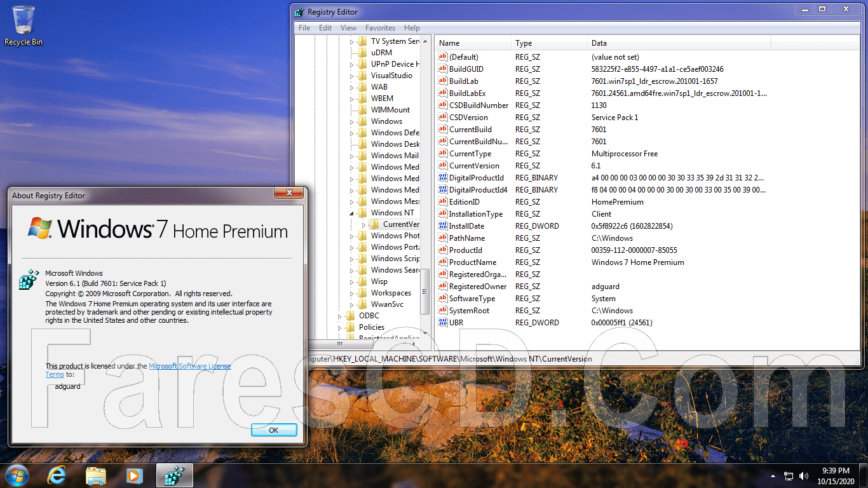Click the UBR DWORD icon

pyautogui.click(x=443, y=323)
